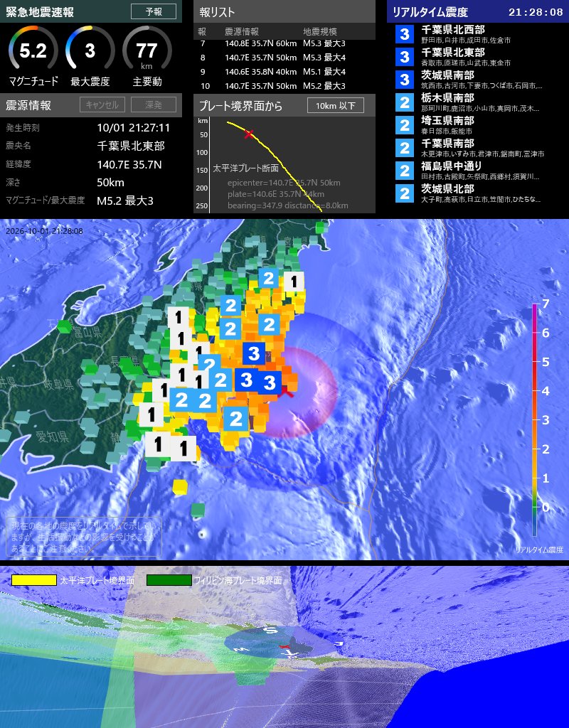This screenshot has height=728, width=569.
Task: Click the city list 春日部市,飯能市
Action: pos(447,131)
